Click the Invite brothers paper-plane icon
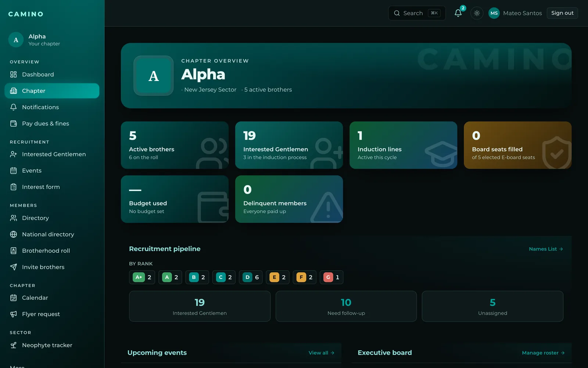Image resolution: width=588 pixels, height=368 pixels. point(14,267)
